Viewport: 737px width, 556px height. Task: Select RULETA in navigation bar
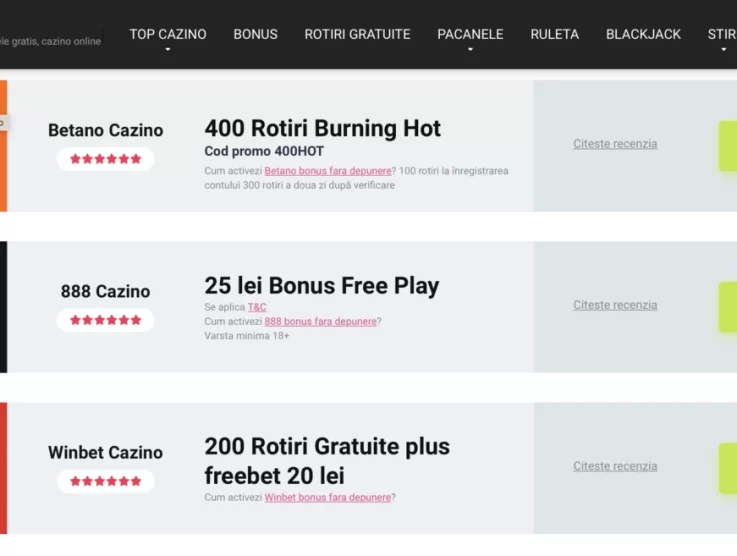click(x=555, y=34)
